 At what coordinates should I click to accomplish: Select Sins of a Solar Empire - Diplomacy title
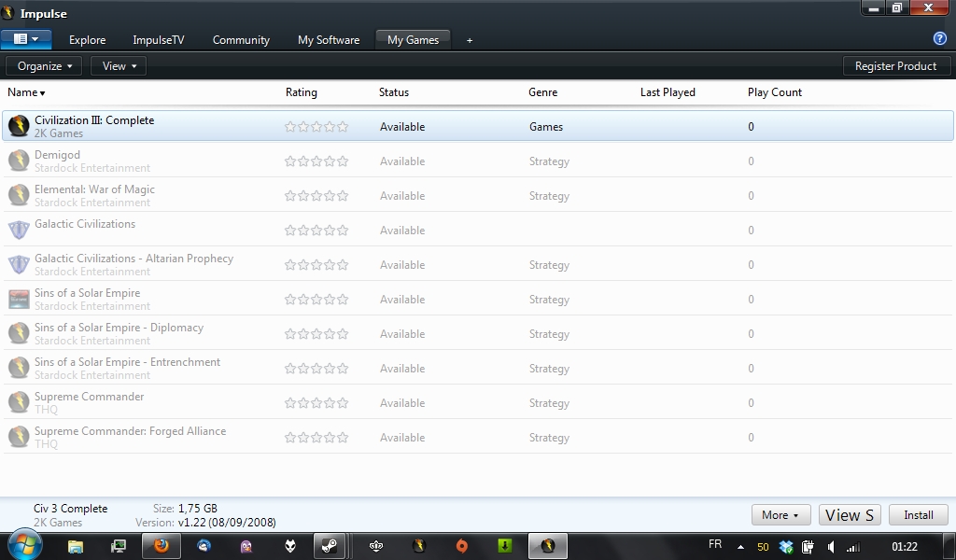click(x=119, y=328)
